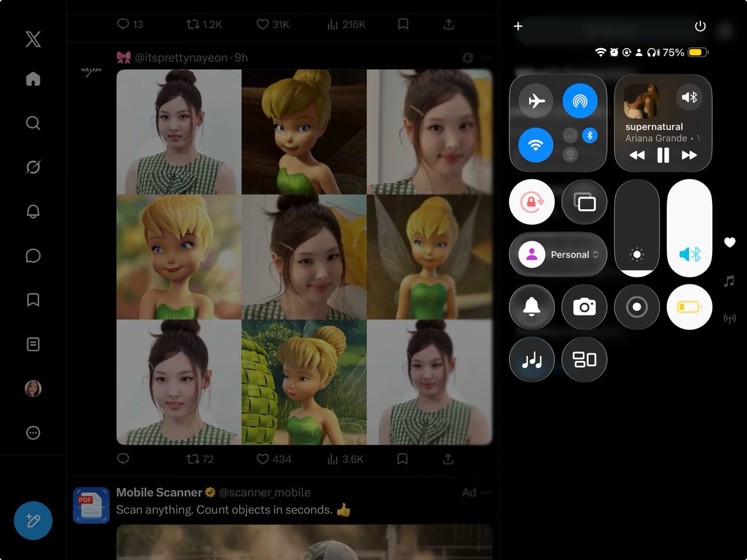Screen dimensions: 747x560
Task: Open Tinker Bell image in top middle
Action: pos(304,131)
